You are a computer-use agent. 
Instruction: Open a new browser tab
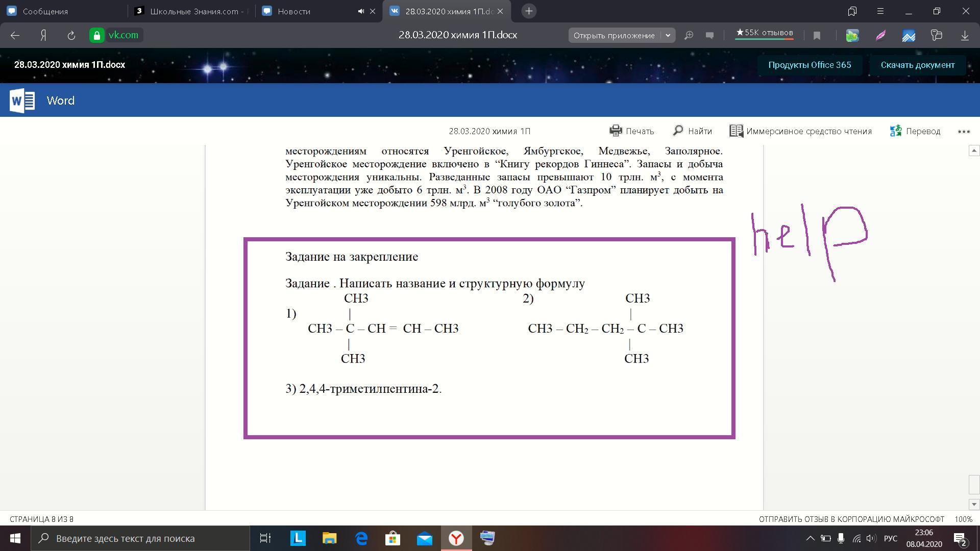[529, 11]
